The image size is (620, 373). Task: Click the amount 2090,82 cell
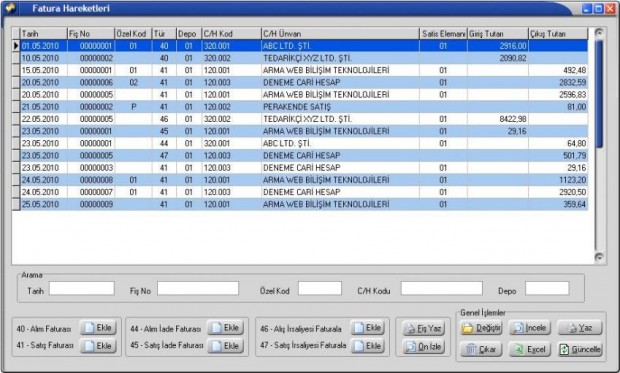tap(497, 58)
